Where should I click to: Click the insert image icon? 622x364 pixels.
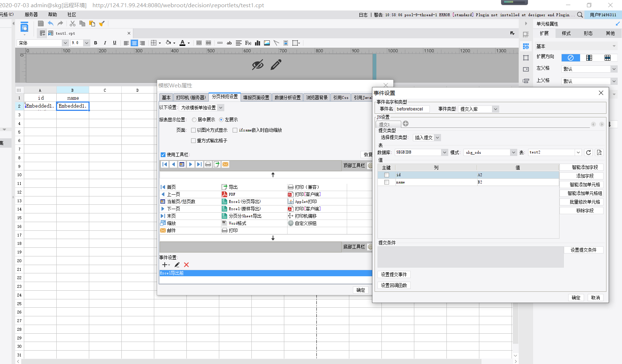[267, 43]
